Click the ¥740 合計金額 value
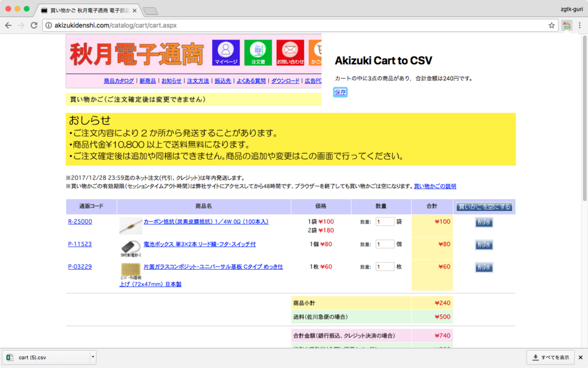 (x=443, y=336)
